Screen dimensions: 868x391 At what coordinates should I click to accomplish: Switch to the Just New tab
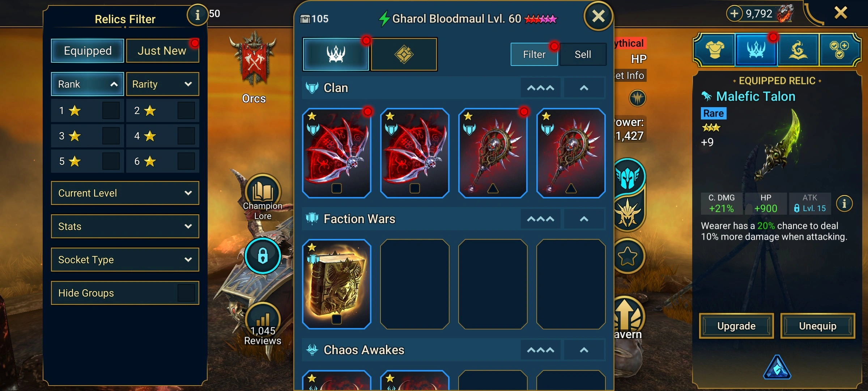[x=162, y=51]
